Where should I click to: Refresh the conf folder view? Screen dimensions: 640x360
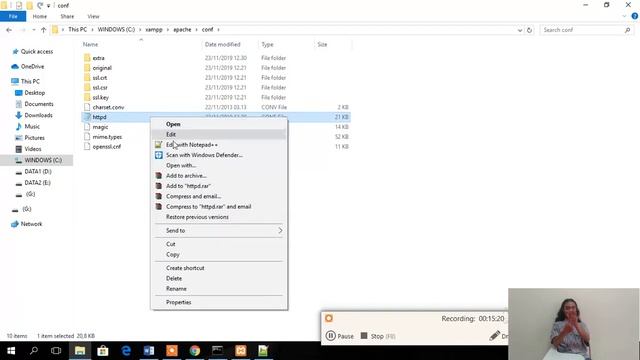[x=529, y=30]
